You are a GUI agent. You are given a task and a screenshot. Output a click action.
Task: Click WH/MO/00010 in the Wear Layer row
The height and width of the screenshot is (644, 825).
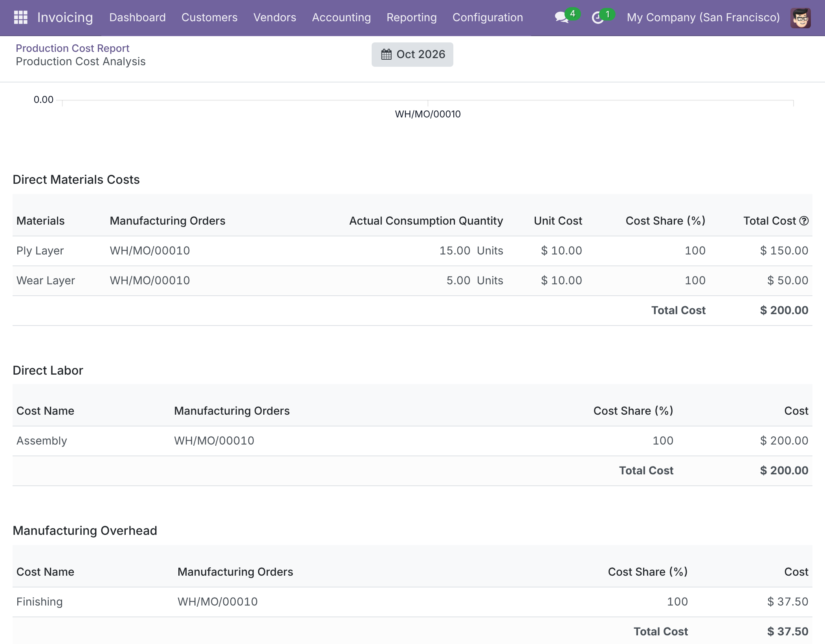(150, 280)
